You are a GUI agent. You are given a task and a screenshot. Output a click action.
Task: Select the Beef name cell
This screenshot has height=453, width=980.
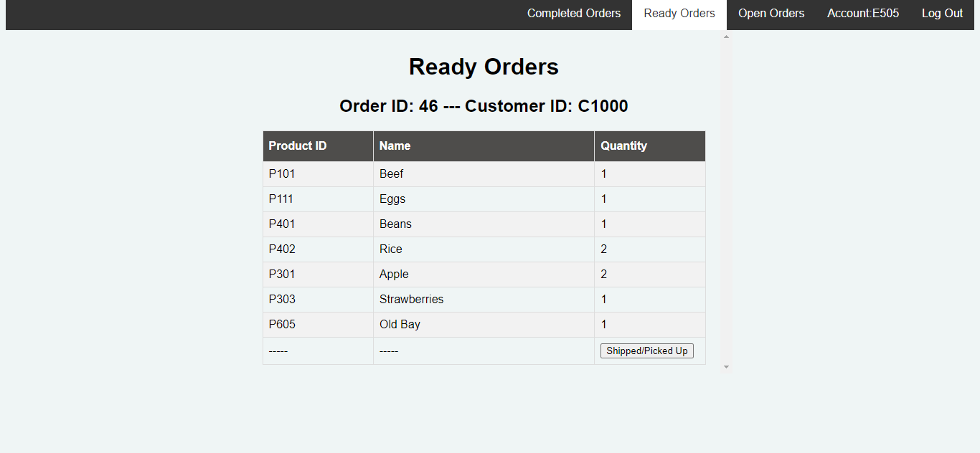pos(484,174)
